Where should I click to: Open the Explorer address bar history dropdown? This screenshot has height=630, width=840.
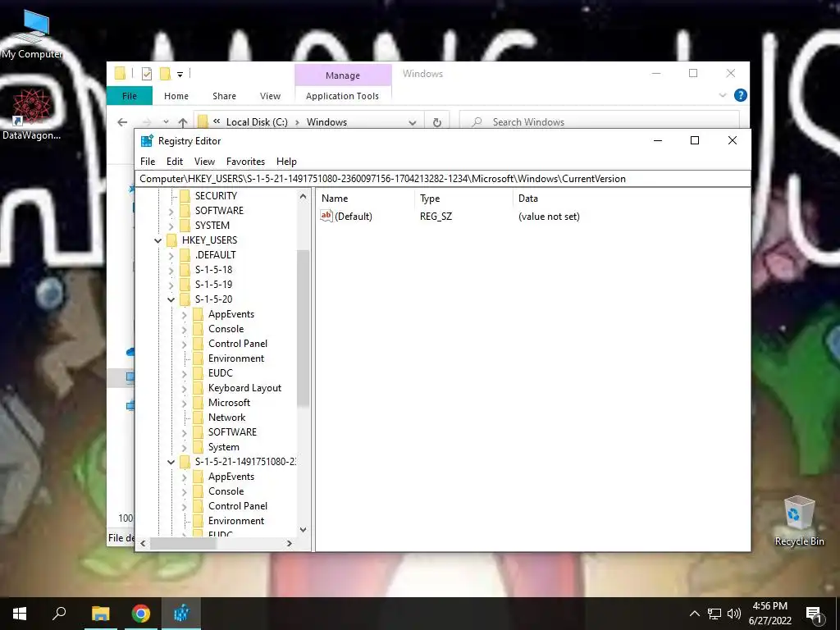[x=412, y=122]
